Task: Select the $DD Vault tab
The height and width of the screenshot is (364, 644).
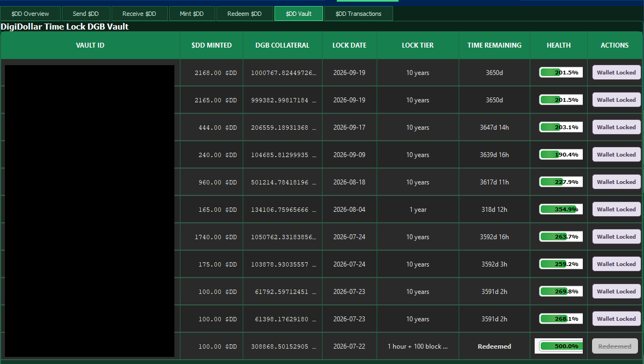Action: tap(298, 14)
